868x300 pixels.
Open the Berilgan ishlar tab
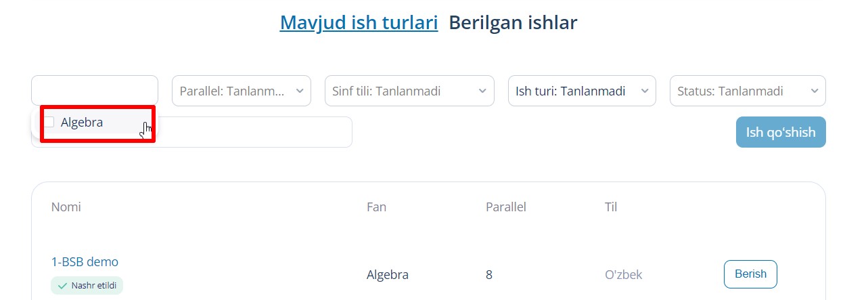pyautogui.click(x=513, y=22)
